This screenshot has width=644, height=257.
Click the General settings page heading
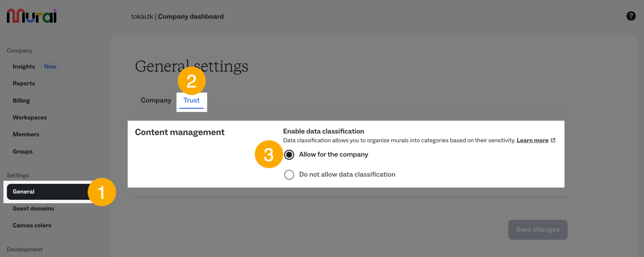(x=192, y=66)
